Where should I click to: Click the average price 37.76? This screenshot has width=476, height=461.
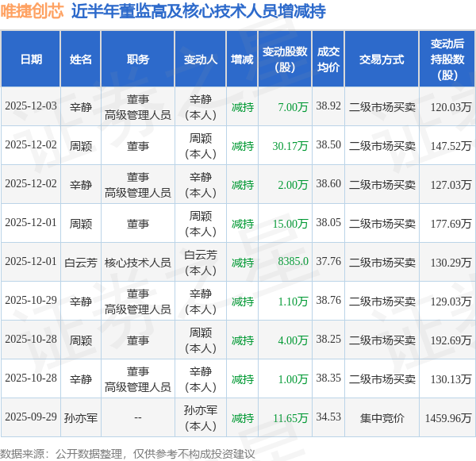[x=328, y=262]
